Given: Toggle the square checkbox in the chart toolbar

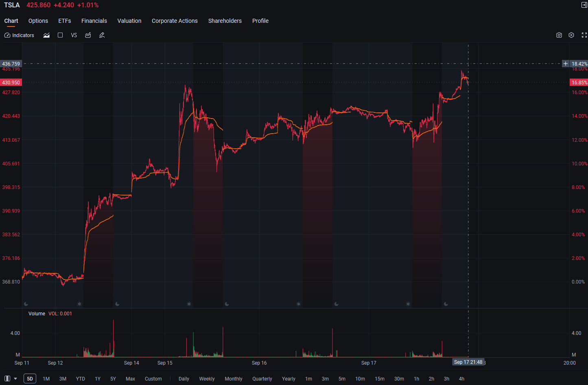Looking at the screenshot, I should 60,35.
